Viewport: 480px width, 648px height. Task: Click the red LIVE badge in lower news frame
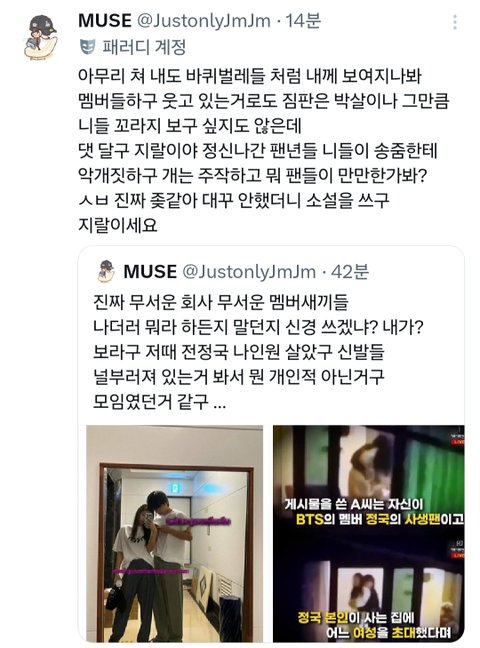pos(459,556)
